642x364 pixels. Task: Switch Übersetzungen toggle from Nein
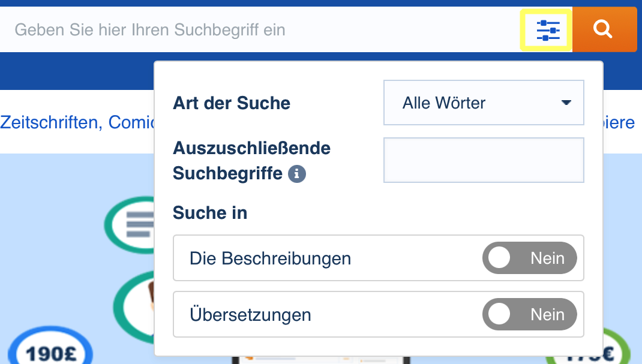pyautogui.click(x=529, y=315)
